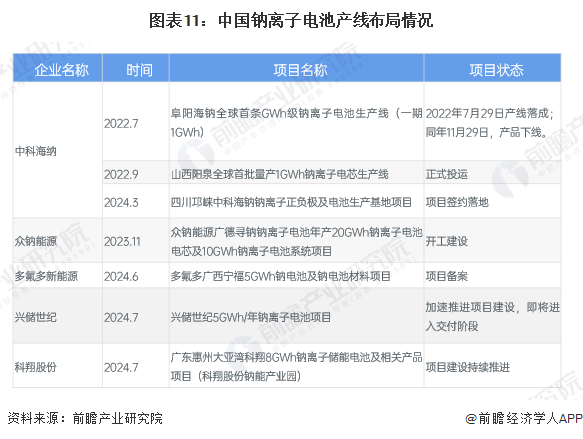Select the 众钠能源 company cell
The width and height of the screenshot is (583, 439).
[58, 241]
